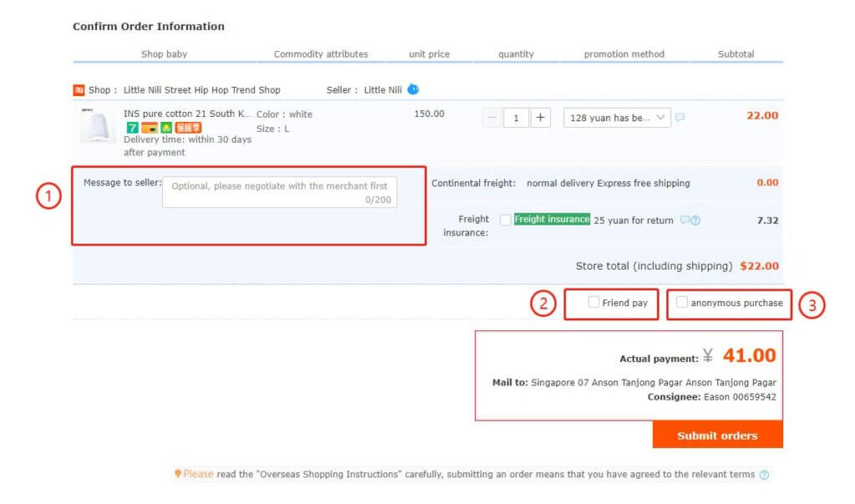Click the Subtotal column header
This screenshot has height=504, width=855.
pyautogui.click(x=736, y=54)
